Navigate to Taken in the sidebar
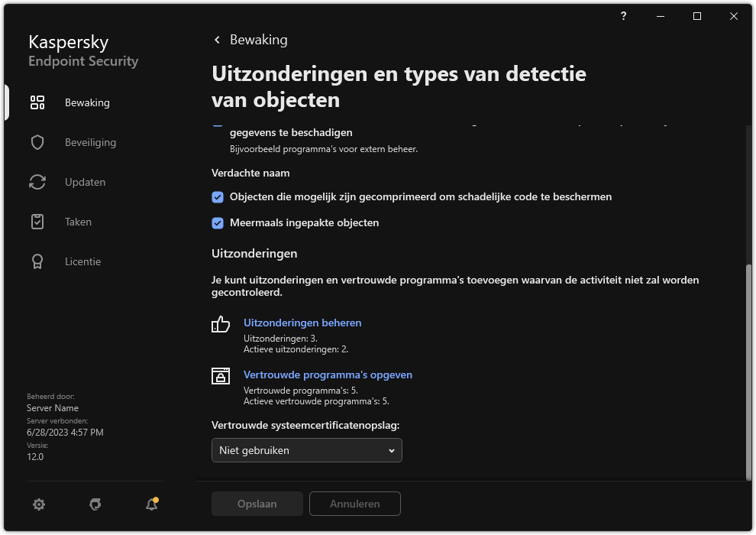This screenshot has height=535, width=756. tap(78, 221)
